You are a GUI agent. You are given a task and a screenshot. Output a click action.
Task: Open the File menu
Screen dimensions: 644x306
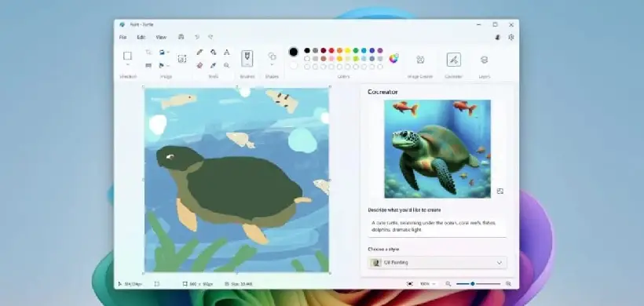click(x=123, y=38)
